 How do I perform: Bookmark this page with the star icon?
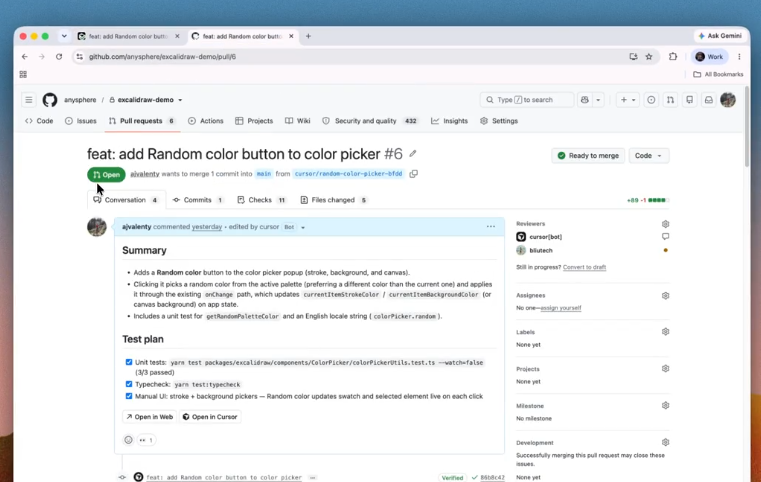pos(649,57)
